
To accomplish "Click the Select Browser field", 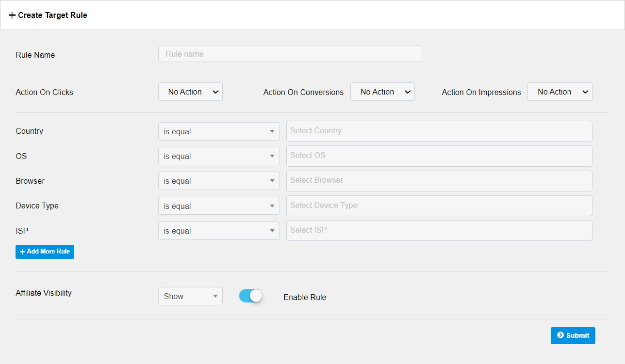I will tap(439, 180).
